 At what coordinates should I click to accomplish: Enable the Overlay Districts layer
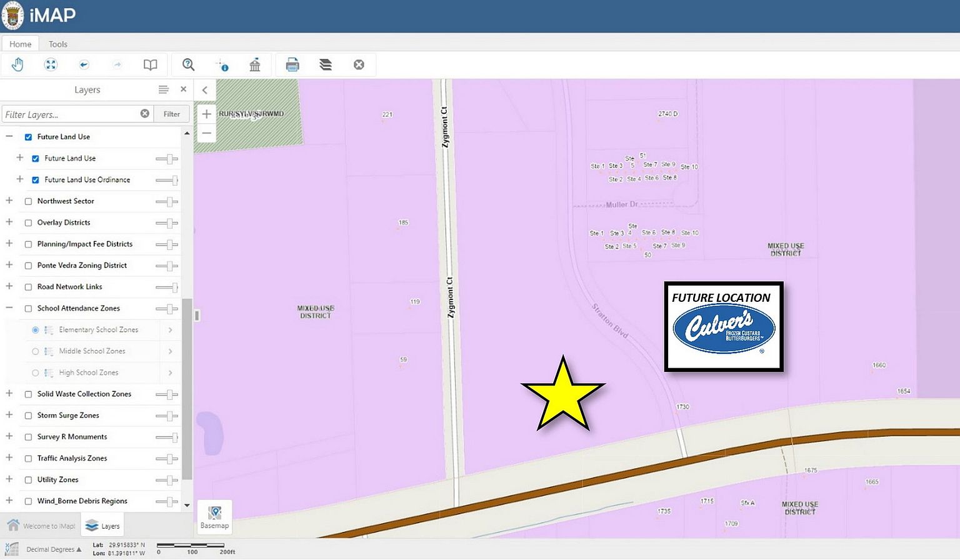28,222
